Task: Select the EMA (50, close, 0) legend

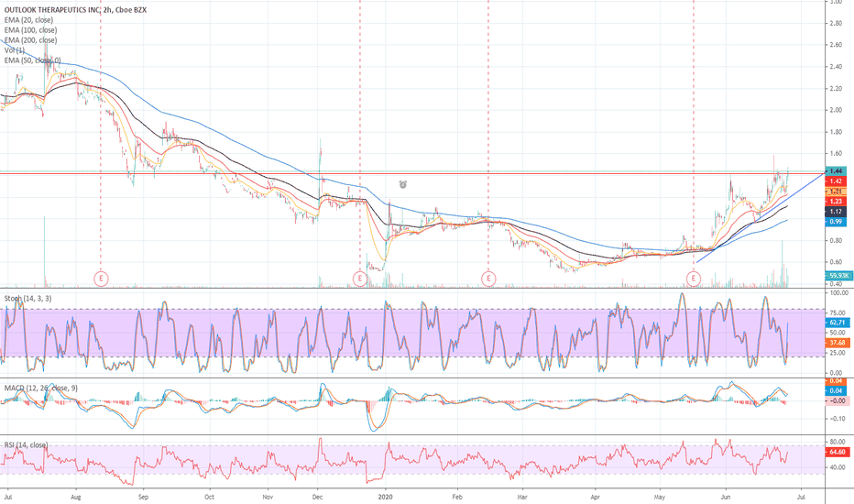Action: (x=33, y=60)
